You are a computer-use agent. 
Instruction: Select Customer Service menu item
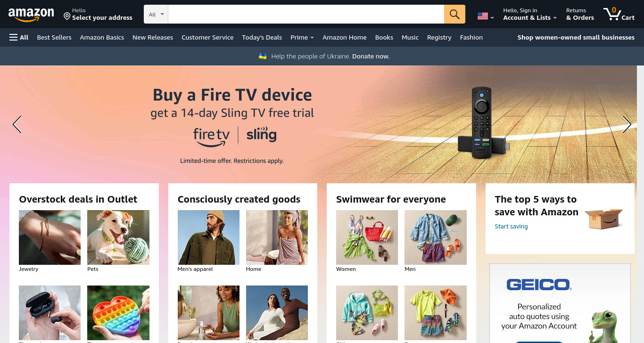click(207, 37)
